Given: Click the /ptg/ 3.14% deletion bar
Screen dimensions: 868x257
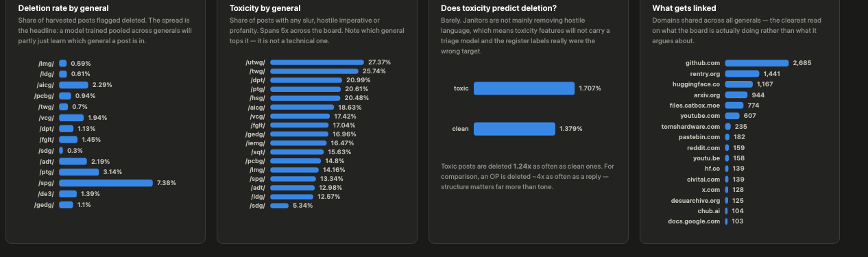Looking at the screenshot, I should coord(79,172).
